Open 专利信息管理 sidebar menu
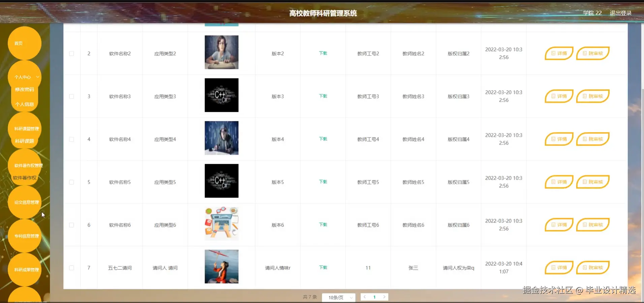 click(24, 236)
